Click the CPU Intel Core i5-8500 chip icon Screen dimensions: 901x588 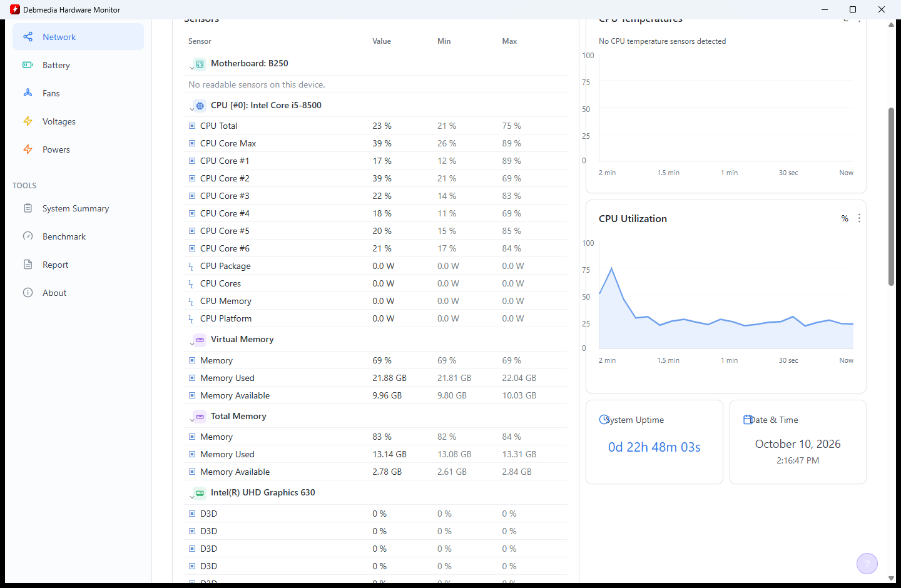click(200, 106)
